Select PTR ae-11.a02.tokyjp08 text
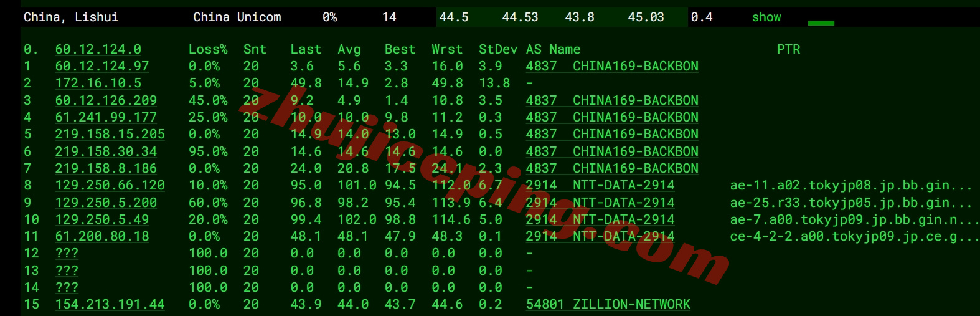The height and width of the screenshot is (316, 980). (851, 185)
